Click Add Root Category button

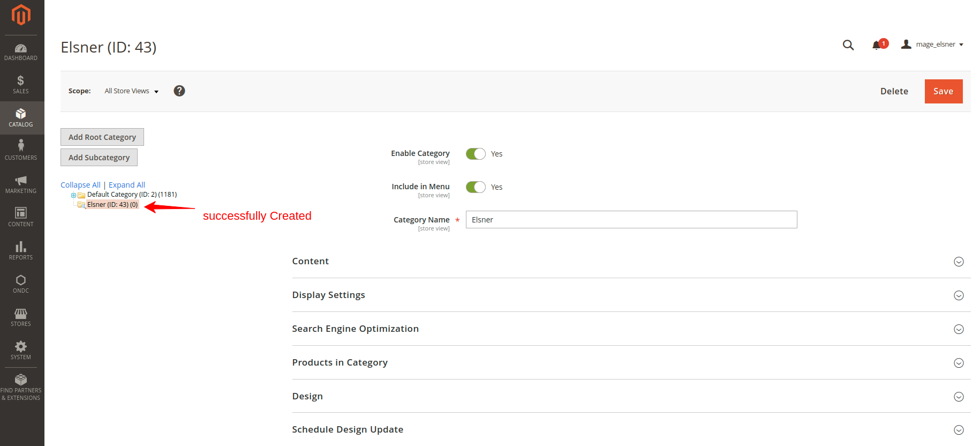click(102, 137)
